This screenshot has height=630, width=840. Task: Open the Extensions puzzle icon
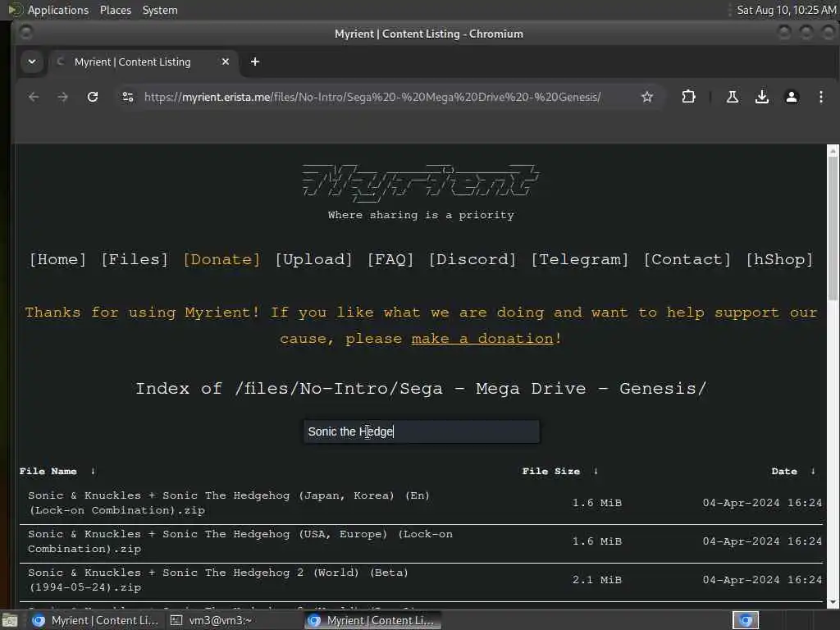coord(688,97)
